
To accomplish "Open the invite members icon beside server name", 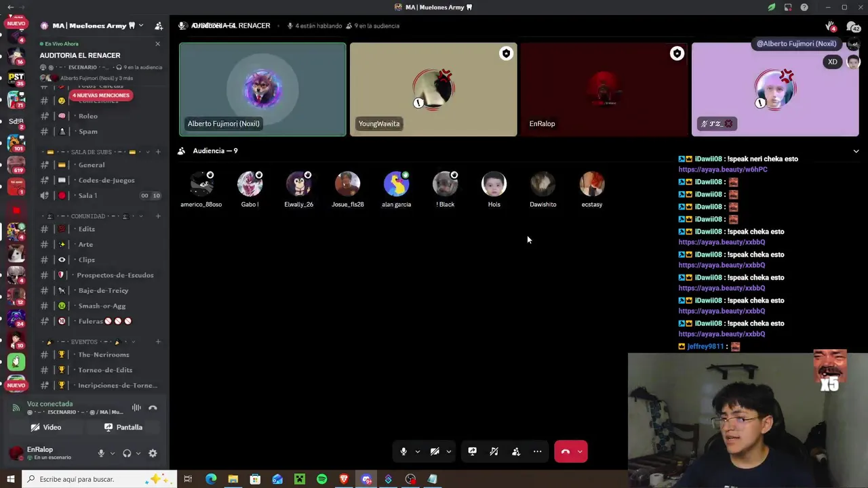I will pyautogui.click(x=159, y=26).
